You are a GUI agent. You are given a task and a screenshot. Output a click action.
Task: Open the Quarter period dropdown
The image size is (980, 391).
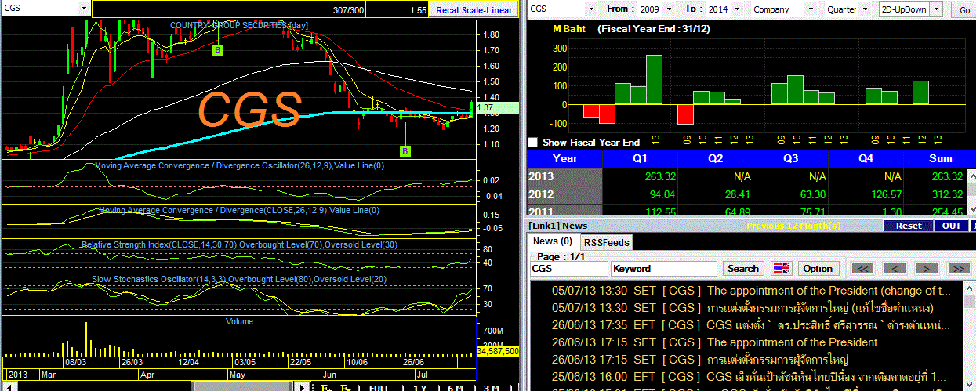865,9
